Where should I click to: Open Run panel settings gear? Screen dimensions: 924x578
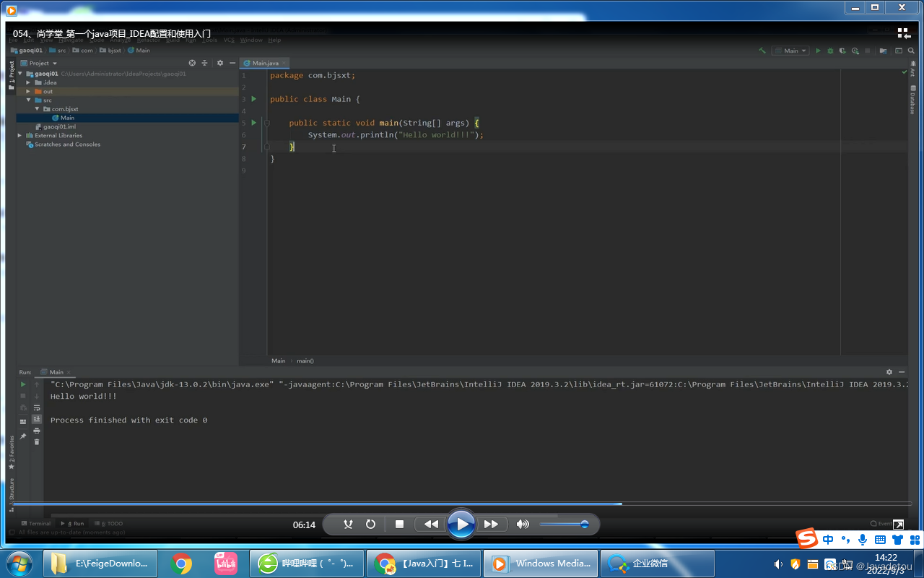[889, 372]
